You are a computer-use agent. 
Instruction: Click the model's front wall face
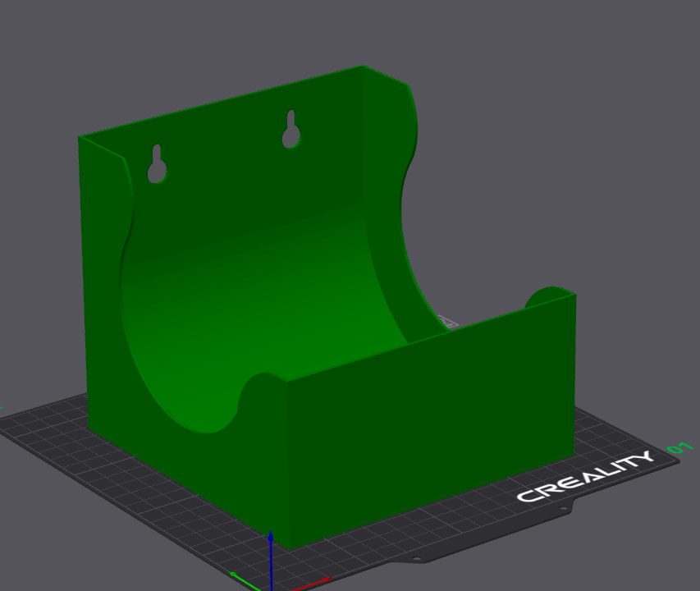(431, 422)
